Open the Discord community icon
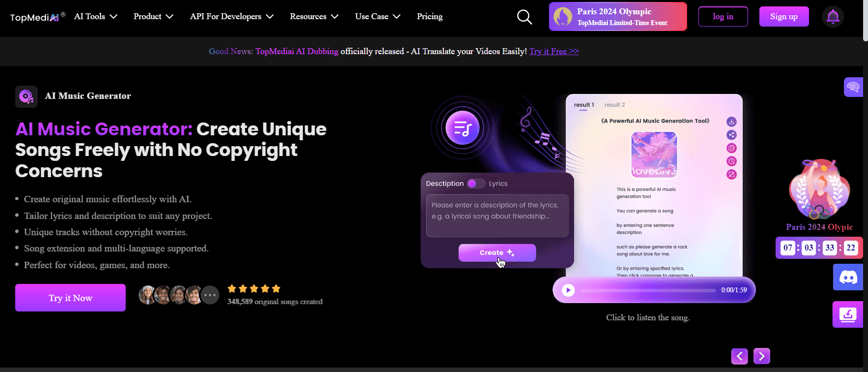 point(847,278)
